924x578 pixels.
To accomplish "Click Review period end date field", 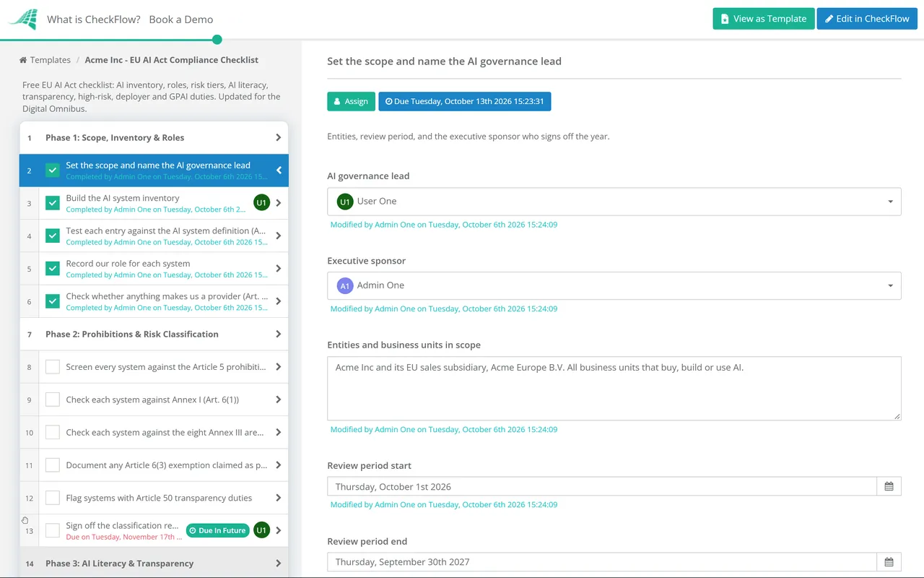I will [602, 562].
